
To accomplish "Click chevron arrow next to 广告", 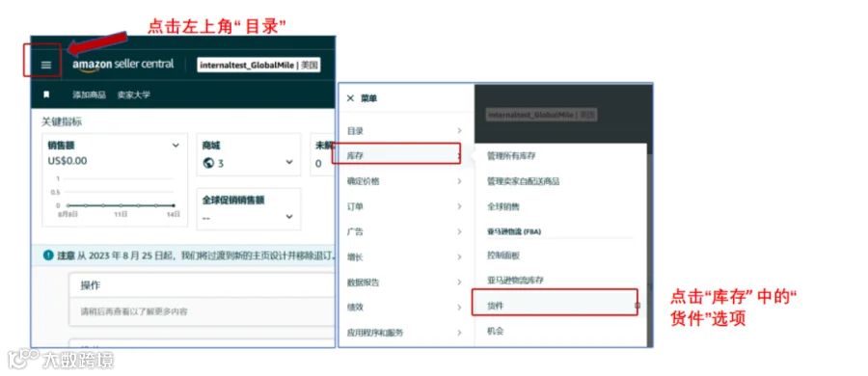I will pos(459,231).
